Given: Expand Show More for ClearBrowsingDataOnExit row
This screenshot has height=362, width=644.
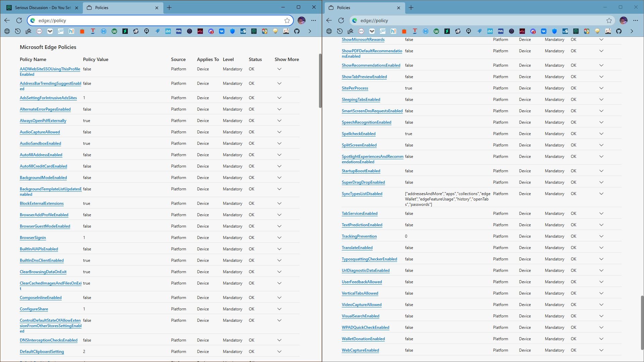Looking at the screenshot, I should tap(279, 272).
